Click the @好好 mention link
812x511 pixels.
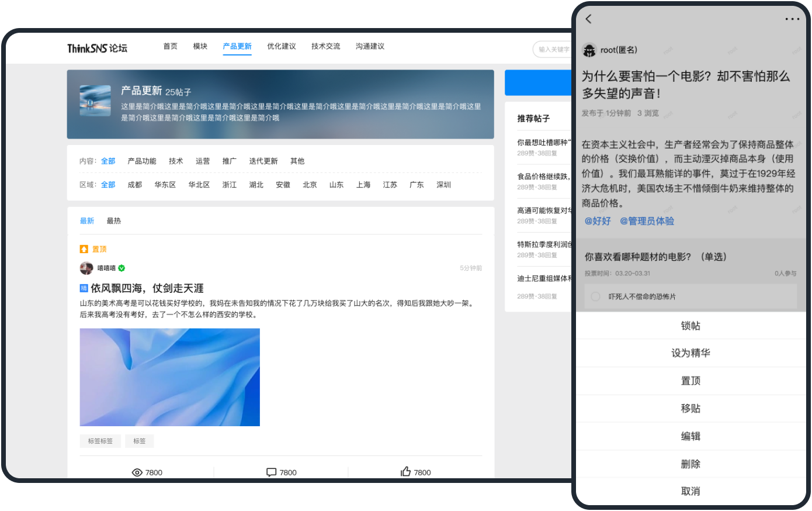pyautogui.click(x=598, y=221)
